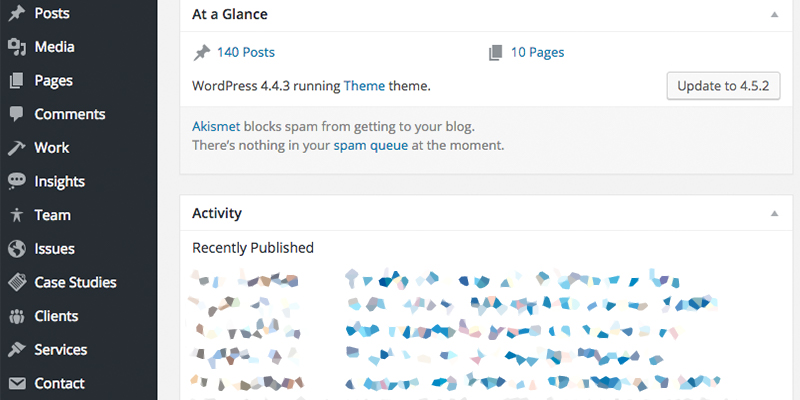Click the Comments speech bubble icon
The image size is (800, 400).
17,114
